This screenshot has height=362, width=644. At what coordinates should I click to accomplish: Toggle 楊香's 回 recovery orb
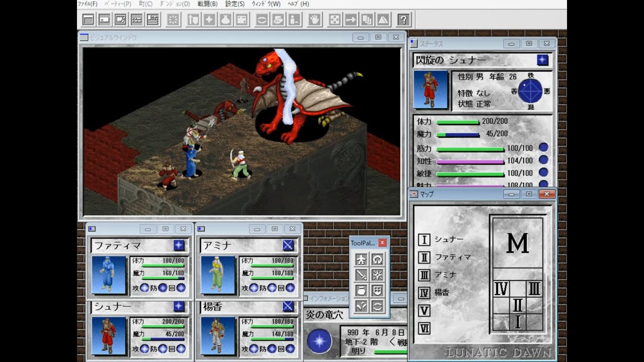[290, 349]
